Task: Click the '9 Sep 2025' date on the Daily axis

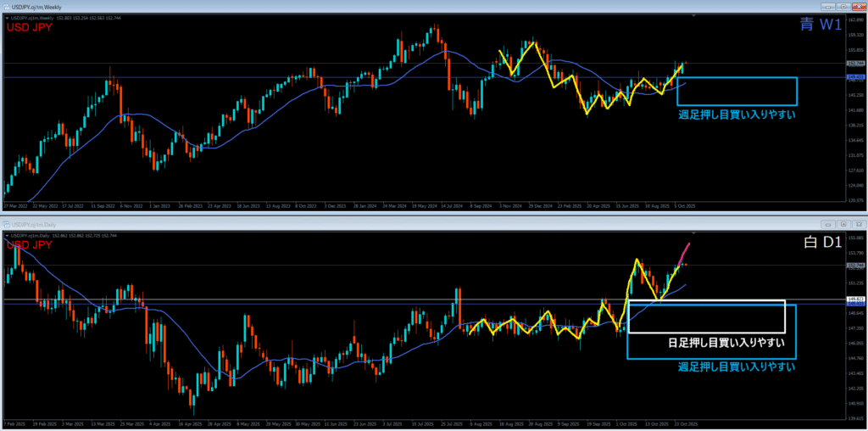Action: 570,423
